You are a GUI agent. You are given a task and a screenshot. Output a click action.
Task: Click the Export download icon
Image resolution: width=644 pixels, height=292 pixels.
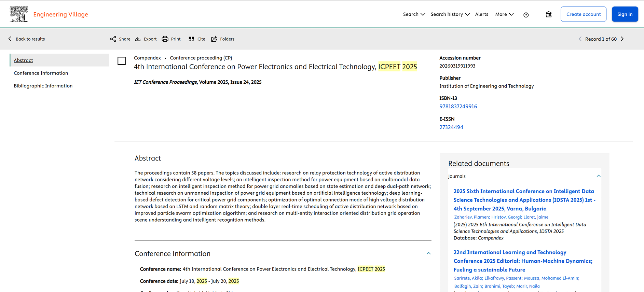click(x=138, y=39)
